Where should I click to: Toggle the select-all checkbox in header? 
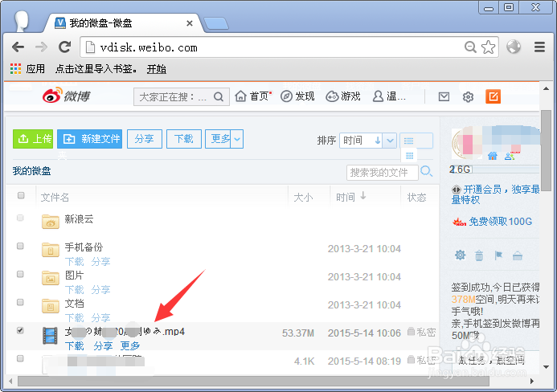21,195
